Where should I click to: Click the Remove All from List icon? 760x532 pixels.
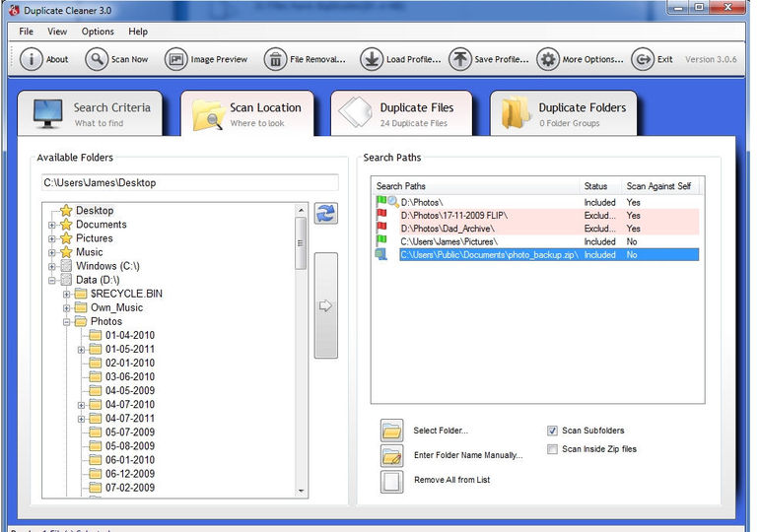pos(391,481)
